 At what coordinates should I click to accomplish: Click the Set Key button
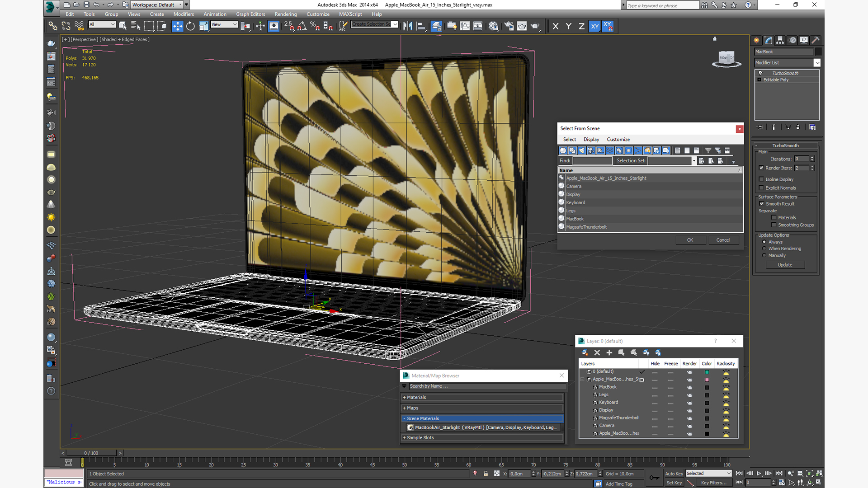coord(674,483)
